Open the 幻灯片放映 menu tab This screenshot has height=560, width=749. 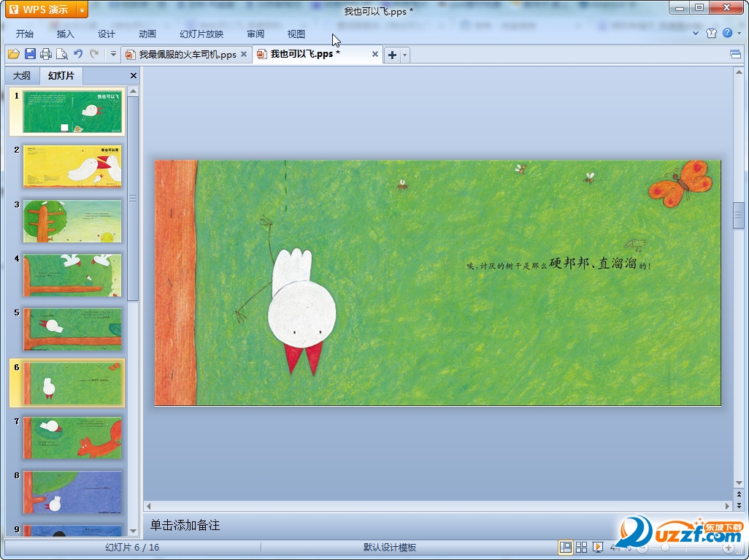[x=201, y=34]
